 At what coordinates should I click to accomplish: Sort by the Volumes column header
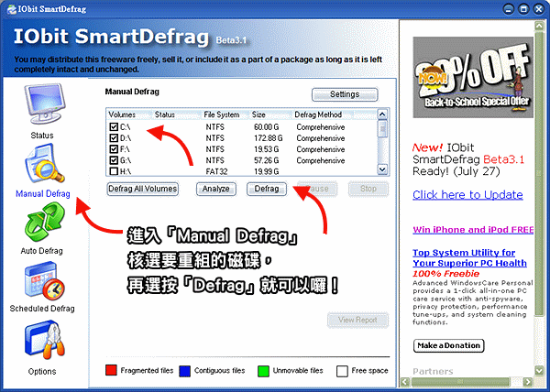click(122, 114)
